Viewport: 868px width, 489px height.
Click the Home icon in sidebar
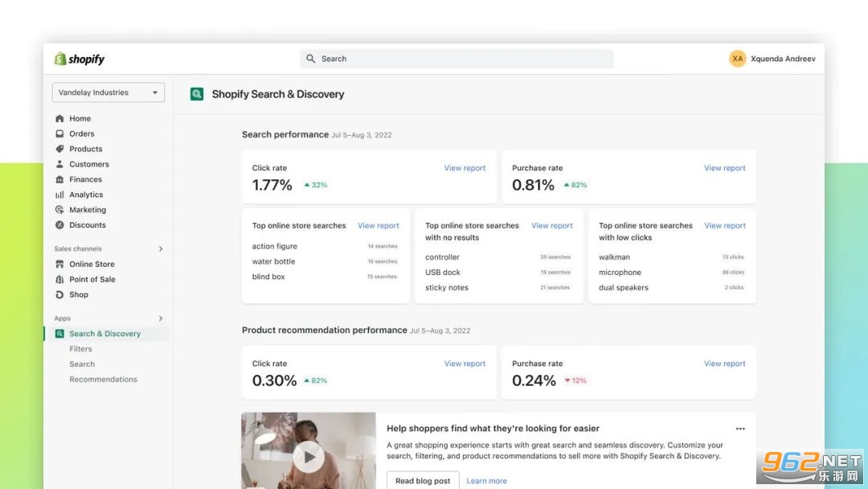pos(59,118)
